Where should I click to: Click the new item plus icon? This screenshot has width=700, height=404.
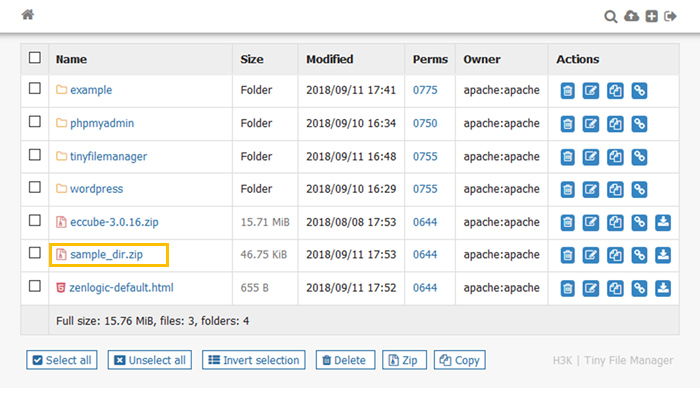651,16
